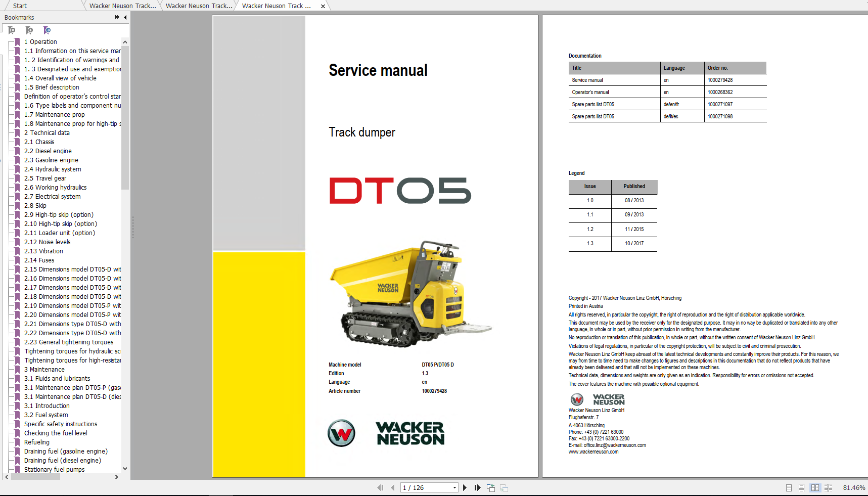Open bookmark 2.9 High-tip skip (option)
This screenshot has height=496, width=868.
click(59, 215)
